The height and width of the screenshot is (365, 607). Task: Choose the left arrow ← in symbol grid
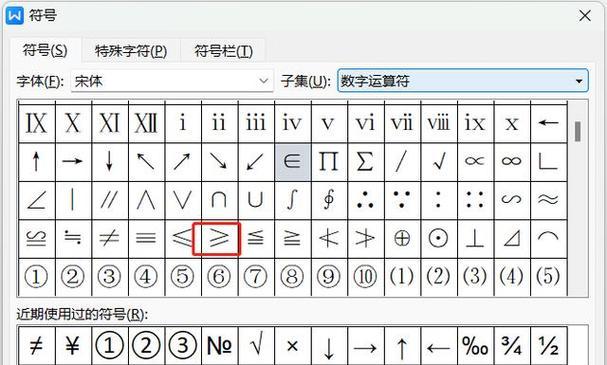549,123
